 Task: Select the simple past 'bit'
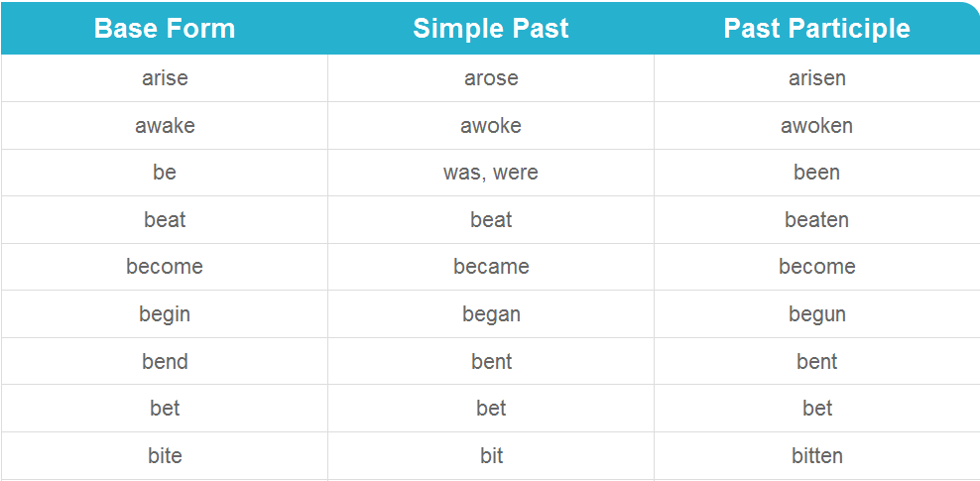491,455
